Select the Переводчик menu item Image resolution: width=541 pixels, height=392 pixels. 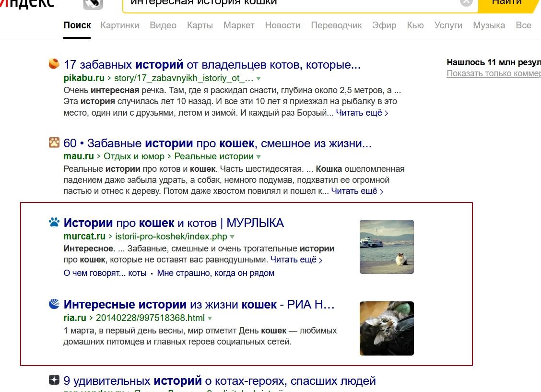(336, 25)
